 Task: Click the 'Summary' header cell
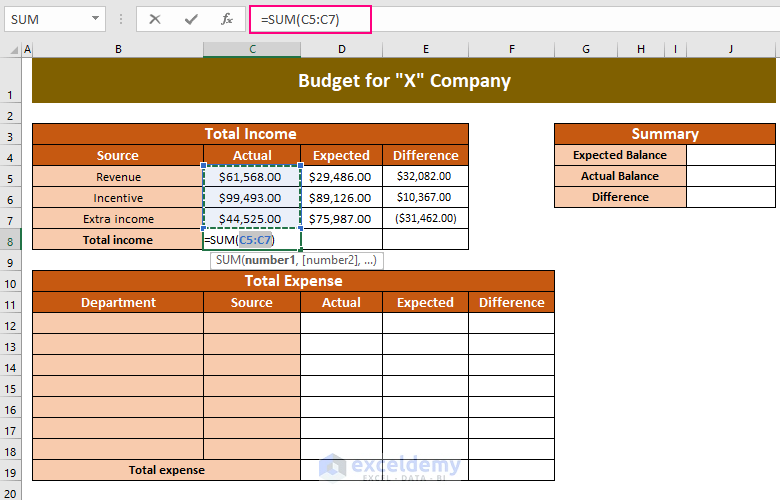665,134
